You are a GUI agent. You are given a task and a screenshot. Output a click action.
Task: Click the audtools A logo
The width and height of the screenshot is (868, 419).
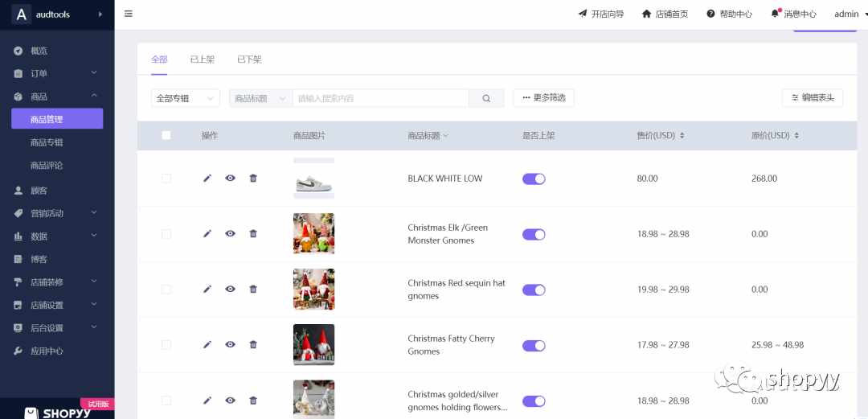click(x=21, y=14)
